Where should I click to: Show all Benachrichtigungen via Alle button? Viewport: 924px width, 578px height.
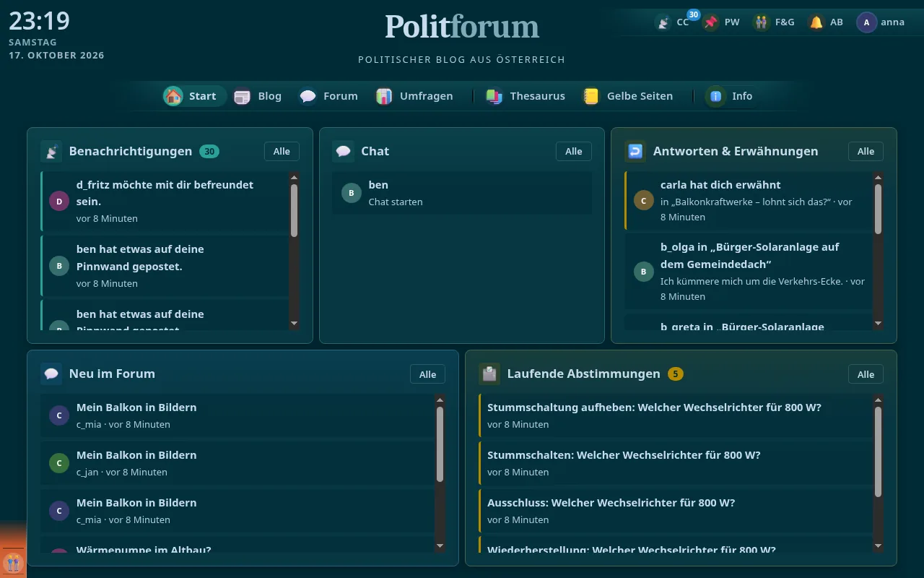click(282, 152)
